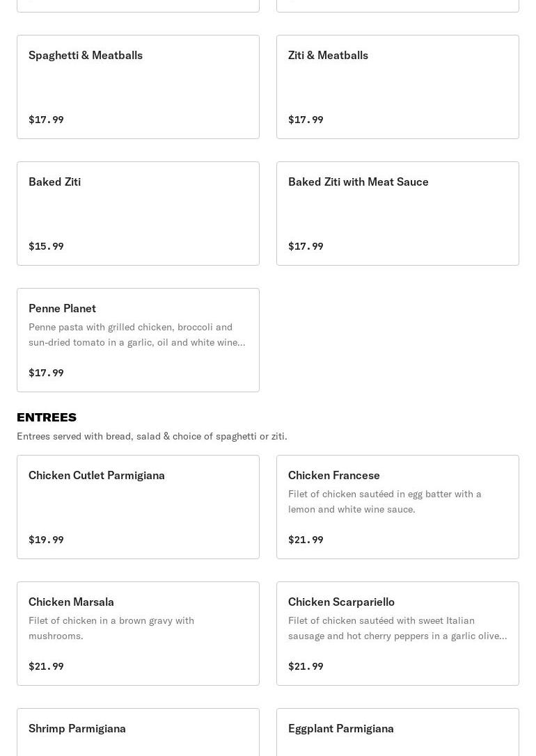
Task: Click the $15.99 Baked Ziti price
Action: click(46, 246)
